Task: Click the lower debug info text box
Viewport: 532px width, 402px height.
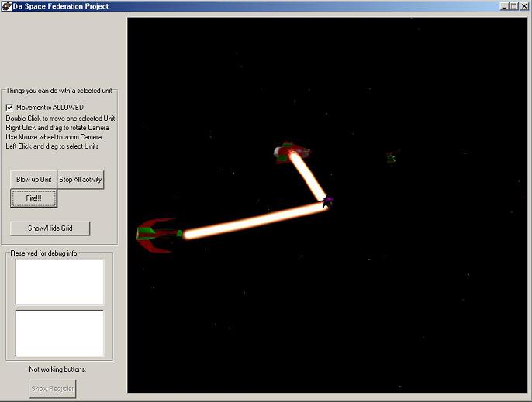Action: pos(60,333)
